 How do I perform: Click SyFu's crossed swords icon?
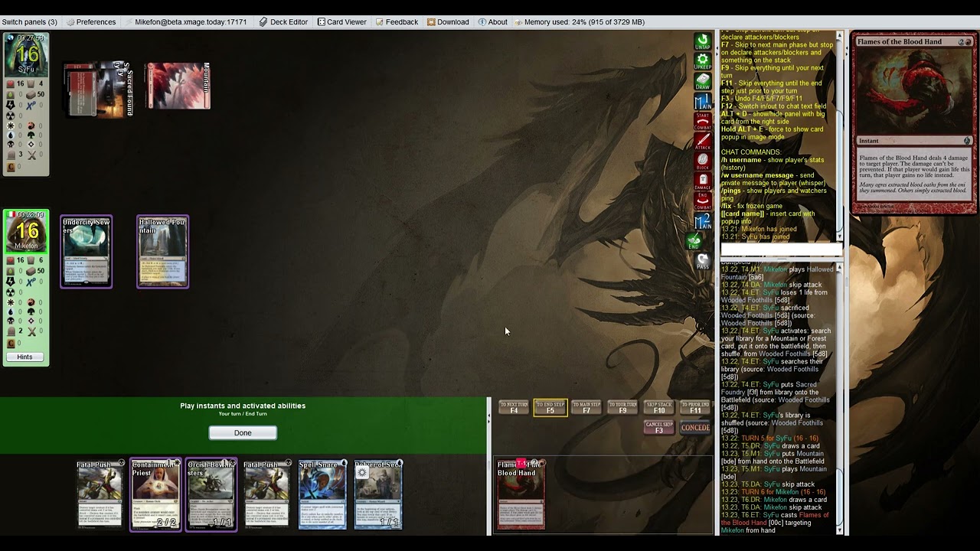click(32, 155)
